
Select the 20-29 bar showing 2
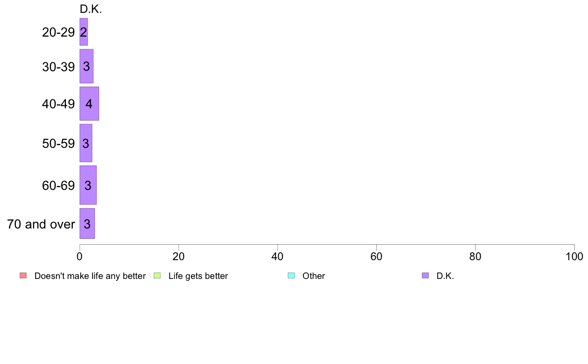click(84, 32)
